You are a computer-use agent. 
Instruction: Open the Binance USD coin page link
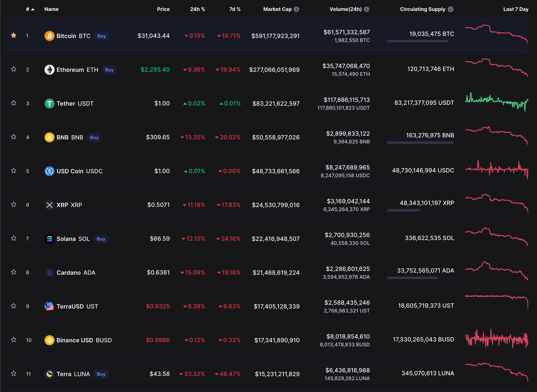[84, 340]
